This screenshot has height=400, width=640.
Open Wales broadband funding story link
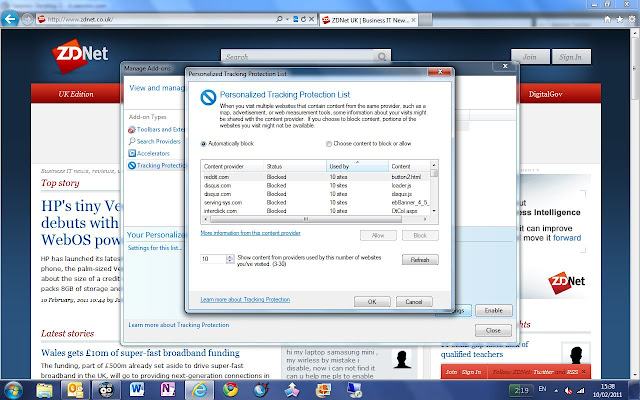pos(140,353)
